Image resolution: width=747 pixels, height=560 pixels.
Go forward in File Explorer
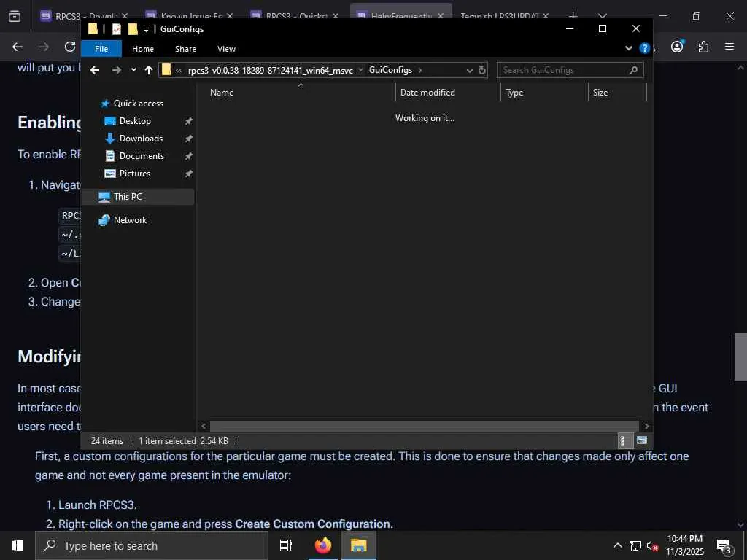[x=116, y=70]
